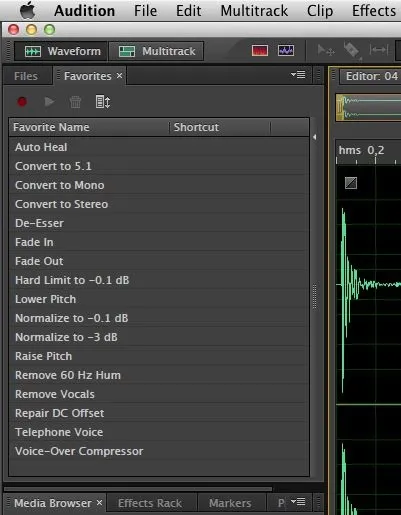Image resolution: width=401 pixels, height=515 pixels.
Task: Click the waveform overview navigator
Action: coord(368,108)
